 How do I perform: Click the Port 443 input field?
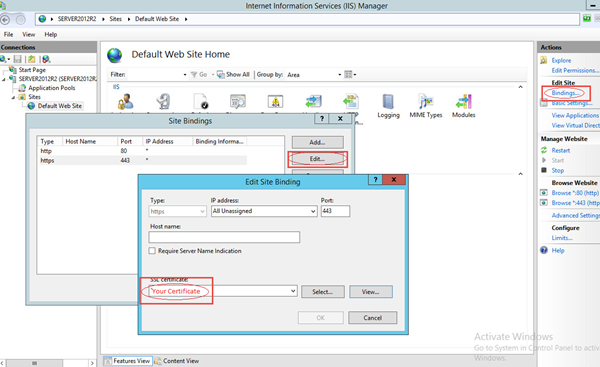pos(335,211)
